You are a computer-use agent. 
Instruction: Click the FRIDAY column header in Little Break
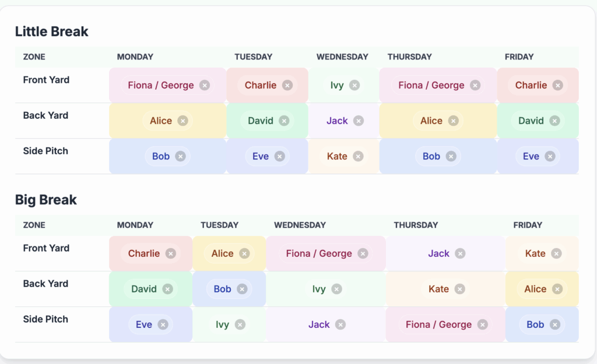tap(519, 56)
